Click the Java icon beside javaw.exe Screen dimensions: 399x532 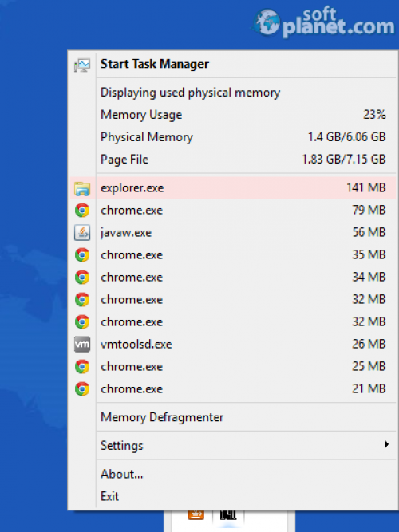coord(82,233)
